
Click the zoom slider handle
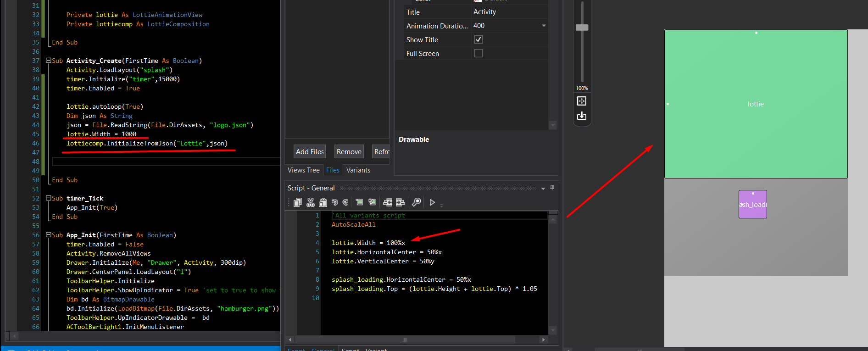(x=582, y=28)
